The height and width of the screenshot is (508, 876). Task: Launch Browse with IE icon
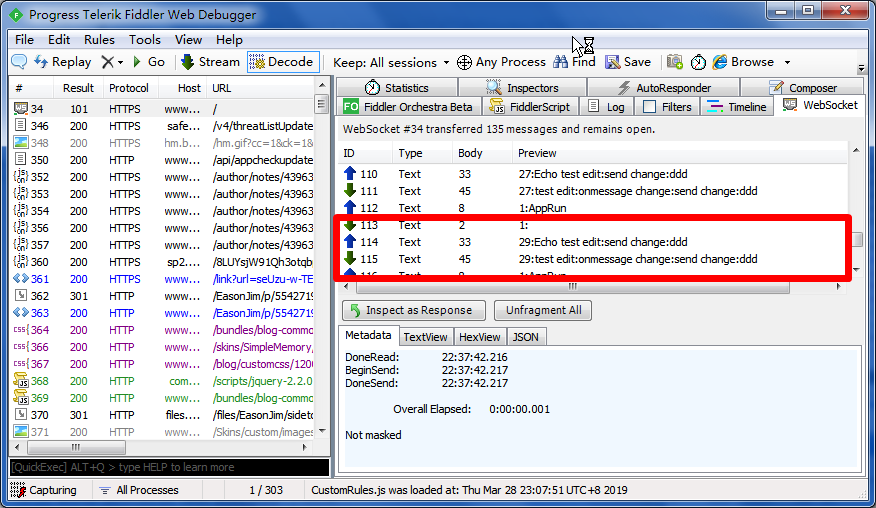coord(720,62)
